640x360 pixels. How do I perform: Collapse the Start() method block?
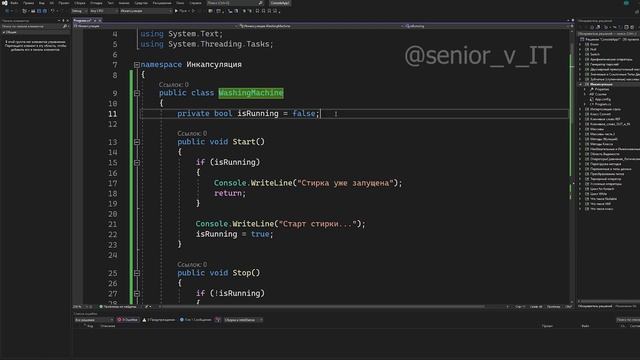(x=137, y=142)
